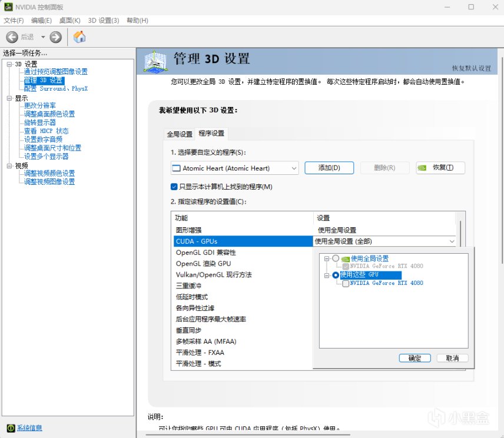Viewport: 504px width, 438px height.
Task: Open 通过预览调整图像设置 task
Action: click(x=56, y=72)
